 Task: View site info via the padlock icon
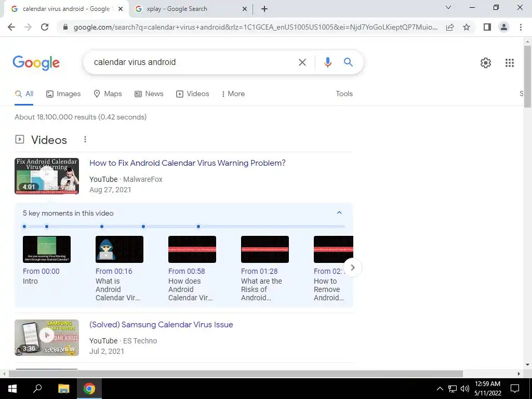coord(65,27)
